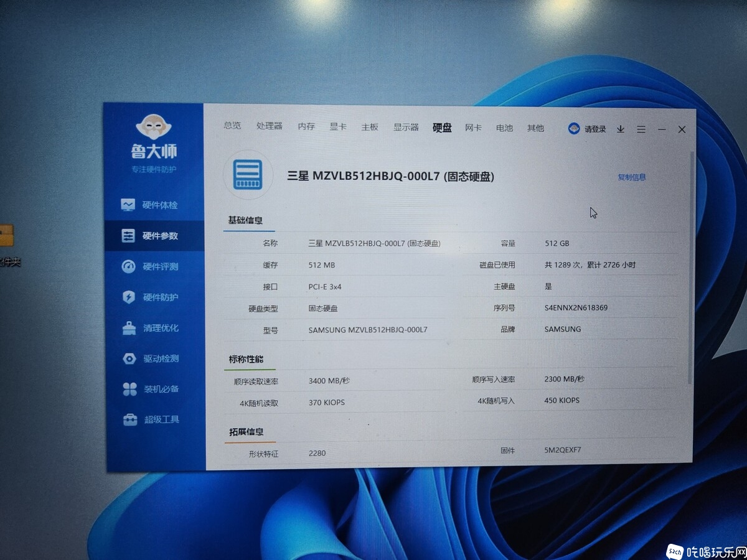Viewport: 747px width, 560px height.
Task: Open the 电池 tab
Action: (x=504, y=128)
